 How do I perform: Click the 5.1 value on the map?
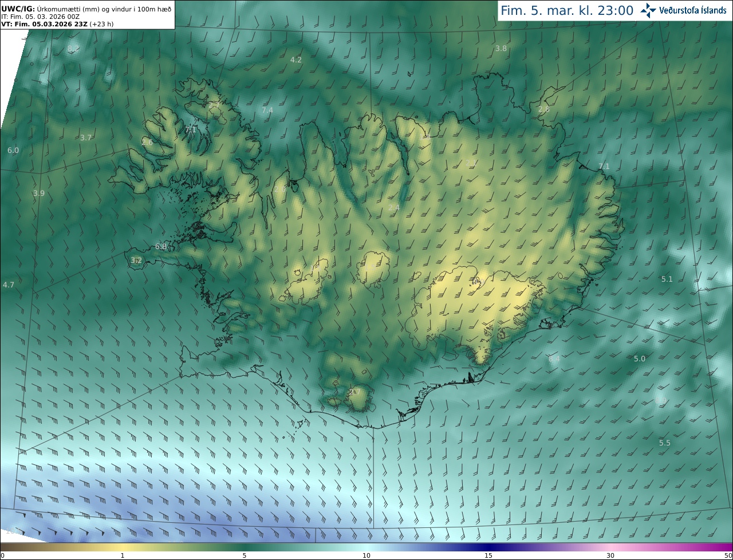pyautogui.click(x=667, y=279)
